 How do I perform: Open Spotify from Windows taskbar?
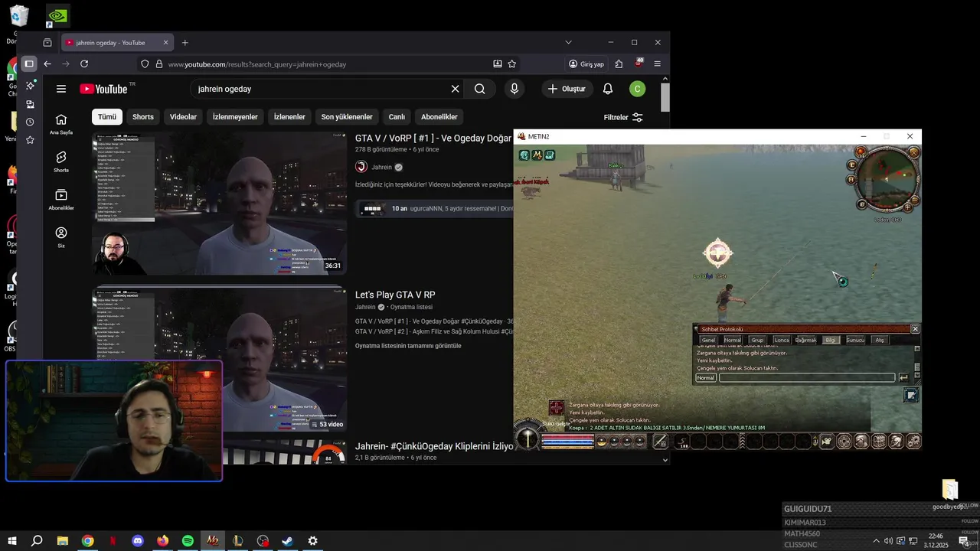188,541
